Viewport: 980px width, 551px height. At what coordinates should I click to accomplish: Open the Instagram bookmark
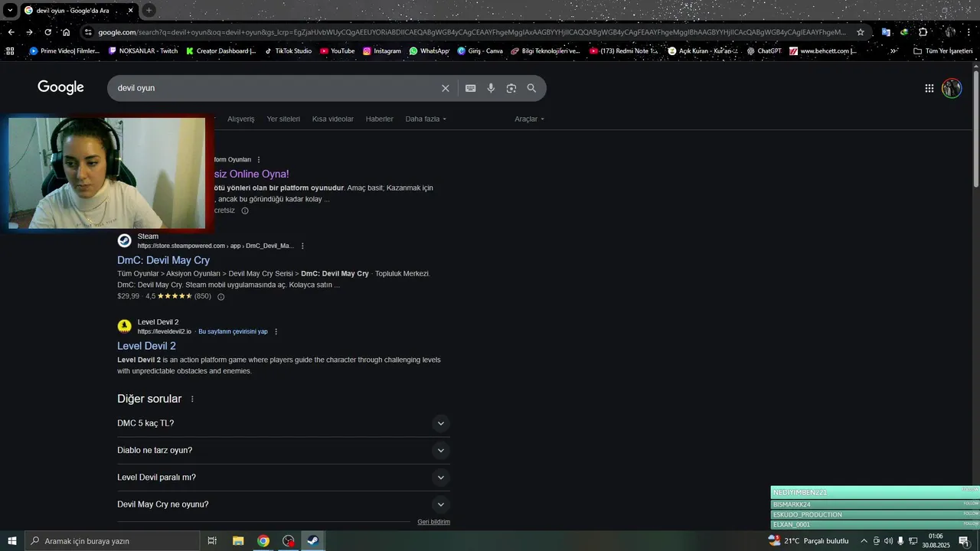(x=382, y=51)
